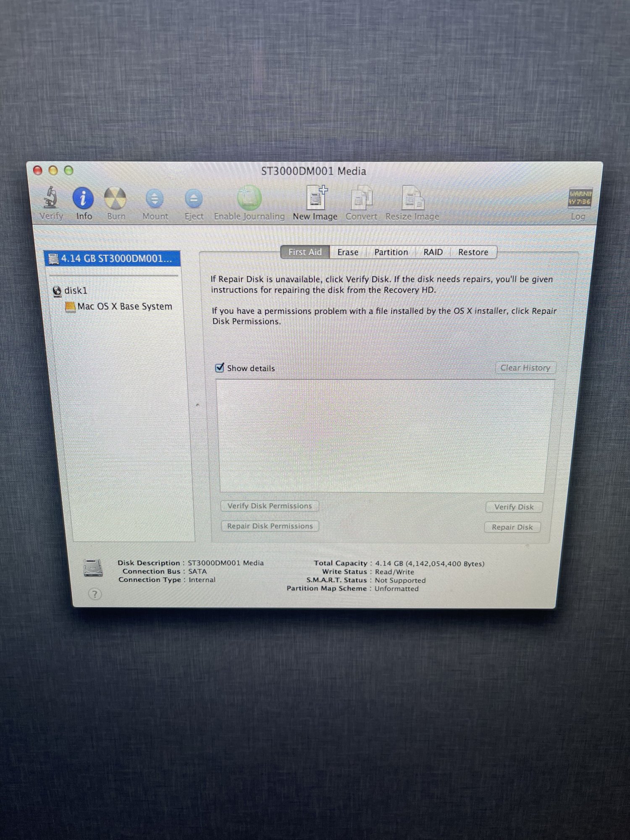630x840 pixels.
Task: Click the red close window button
Action: coord(38,170)
